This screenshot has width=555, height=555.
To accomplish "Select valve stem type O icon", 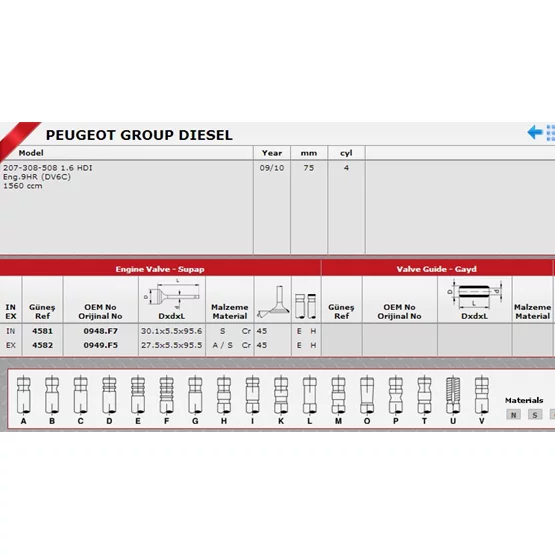I will [367, 395].
